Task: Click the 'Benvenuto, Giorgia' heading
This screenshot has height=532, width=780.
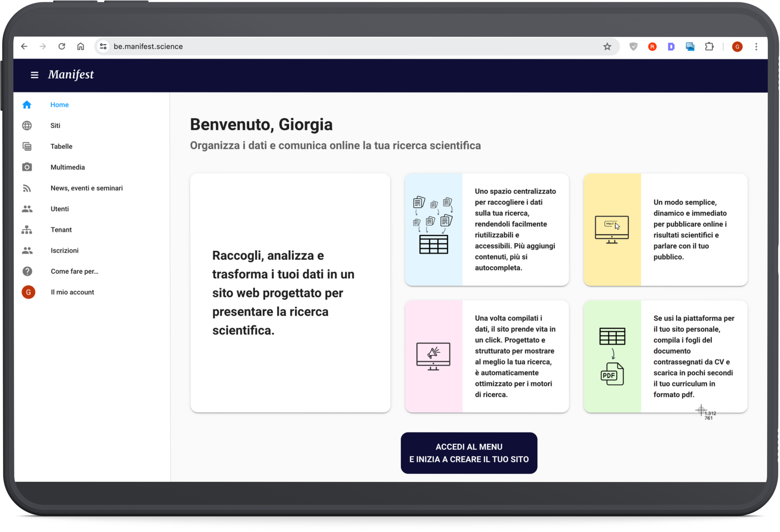Action: [x=261, y=124]
